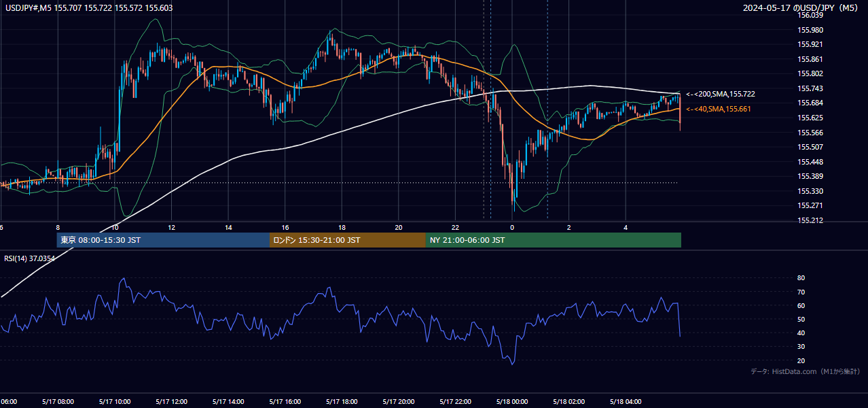Click RSI scale value 50

coord(801,319)
